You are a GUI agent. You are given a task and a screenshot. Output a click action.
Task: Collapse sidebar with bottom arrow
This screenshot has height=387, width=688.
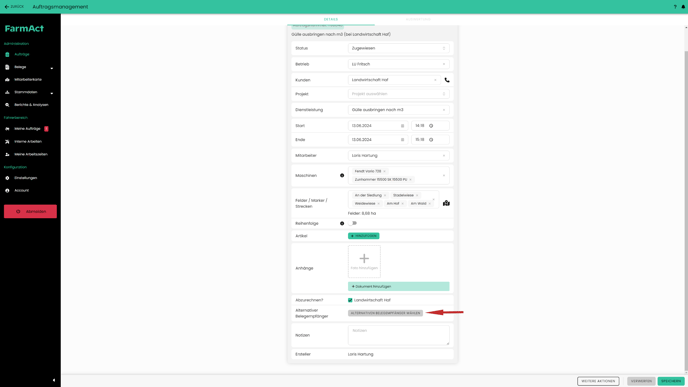(x=54, y=380)
